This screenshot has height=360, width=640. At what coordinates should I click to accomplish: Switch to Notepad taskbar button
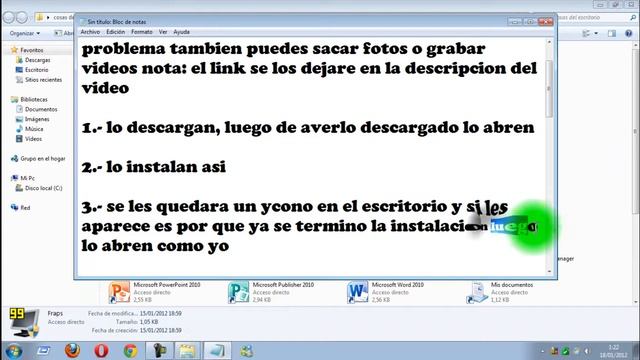coord(217,351)
